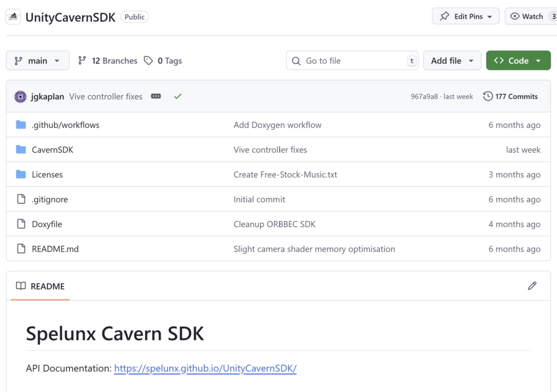
Task: Open the Edit Pins menu
Action: 466,16
